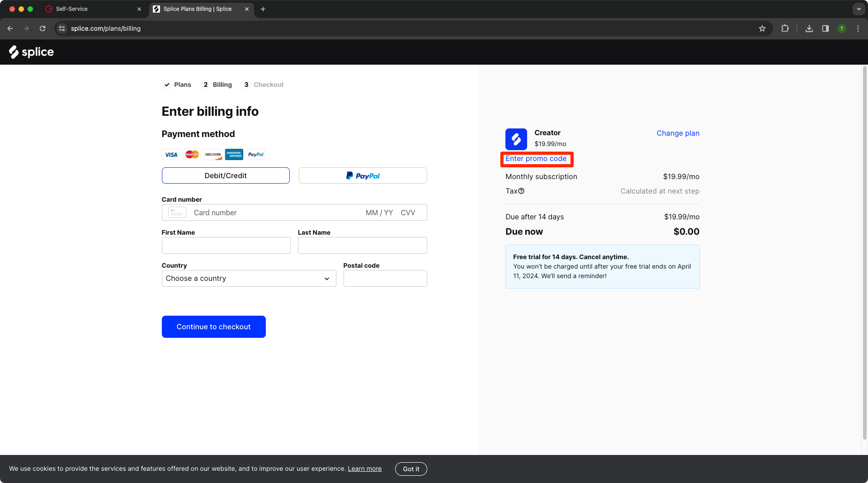This screenshot has width=868, height=483.
Task: Click the Creator plan Splice icon
Action: tap(516, 139)
